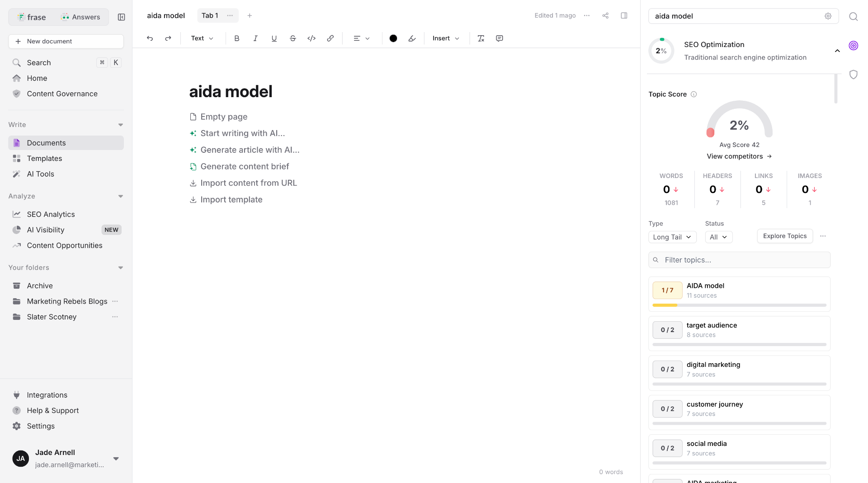Click the Filter topics input field
868x483 pixels.
pos(739,260)
